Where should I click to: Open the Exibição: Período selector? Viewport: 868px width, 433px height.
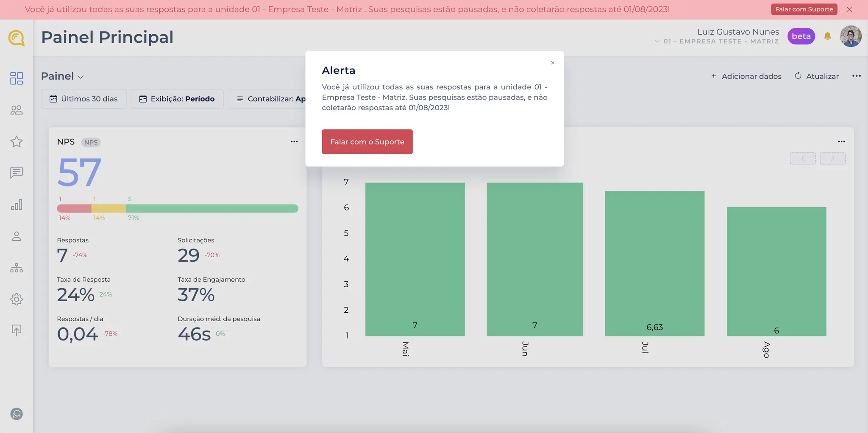[x=177, y=99]
